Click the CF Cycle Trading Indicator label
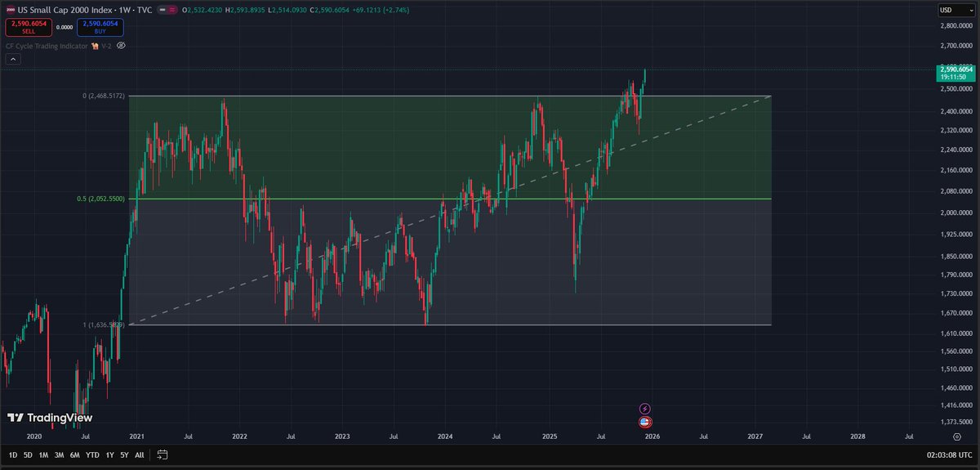 pos(47,46)
